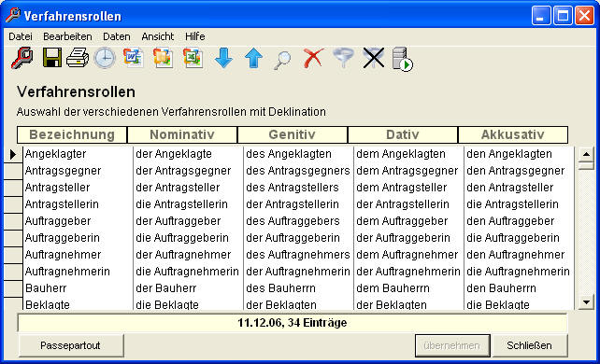Export to Word document icon
The height and width of the screenshot is (364, 600).
pos(134,58)
